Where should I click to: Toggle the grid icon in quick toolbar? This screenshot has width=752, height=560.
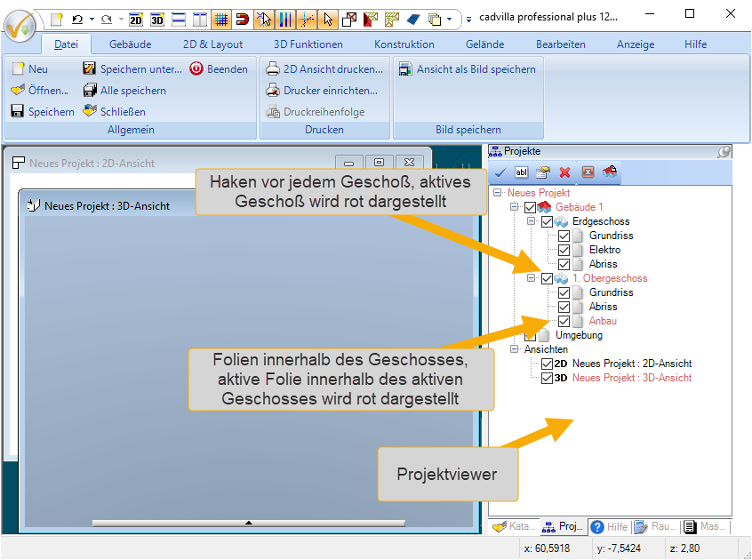pos(221,19)
